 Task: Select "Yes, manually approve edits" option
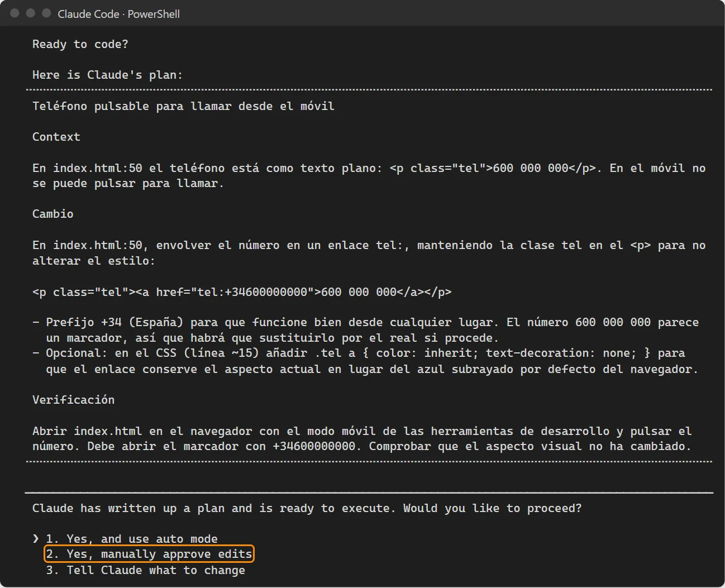point(149,554)
